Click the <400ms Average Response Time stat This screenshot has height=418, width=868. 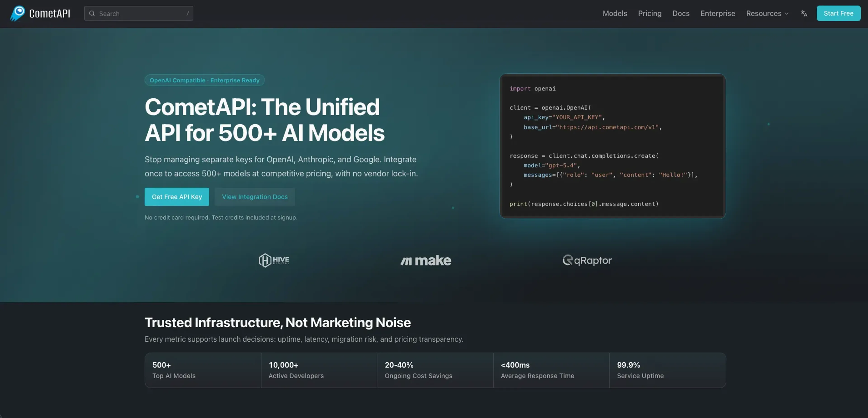click(551, 370)
